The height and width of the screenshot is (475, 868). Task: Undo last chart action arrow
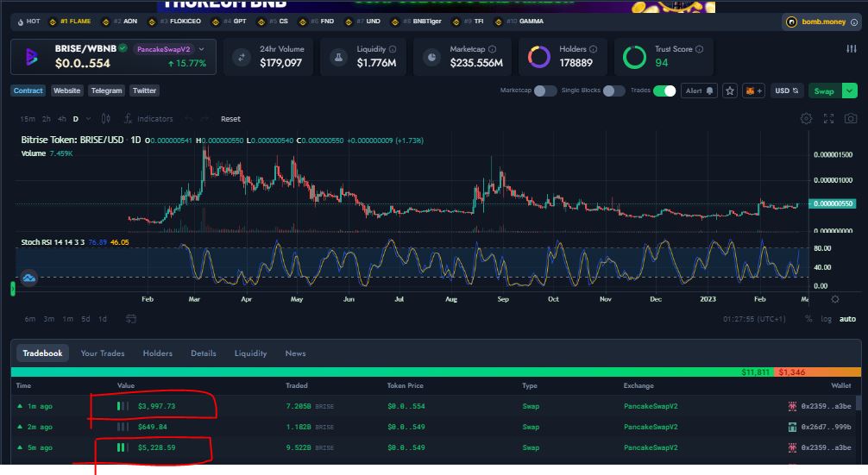click(188, 118)
